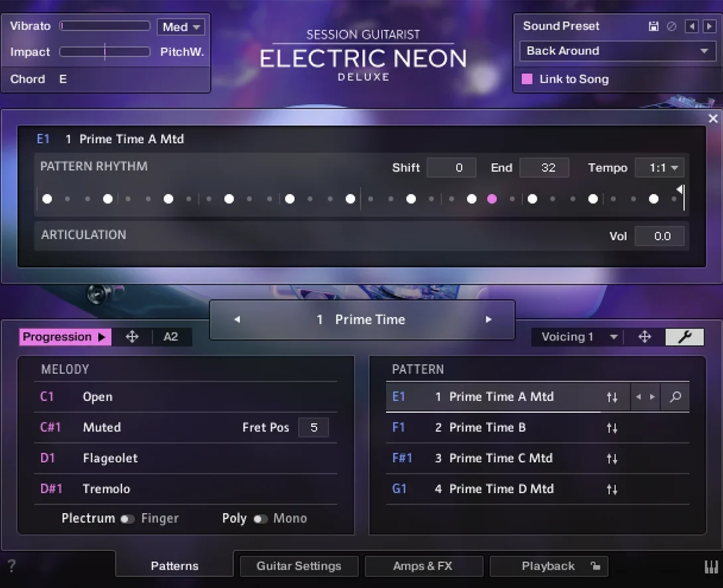723x588 pixels.
Task: Switch to the Patterns tab
Action: click(x=174, y=565)
